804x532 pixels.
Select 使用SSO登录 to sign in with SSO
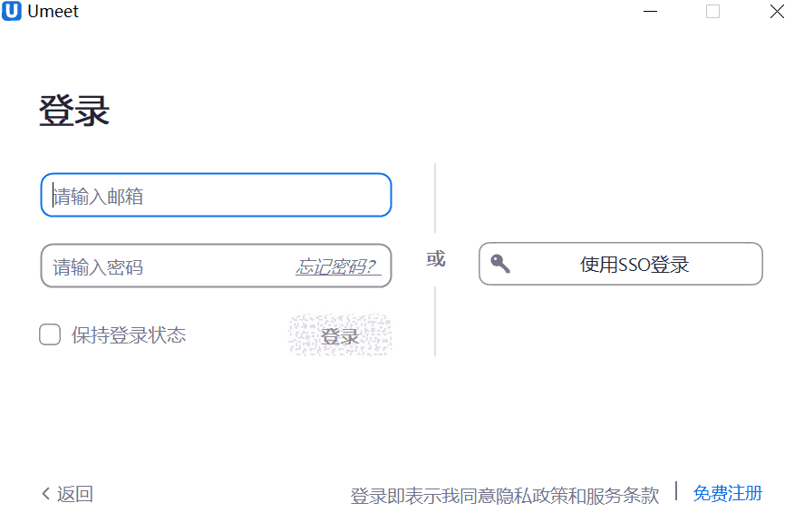[x=620, y=264]
